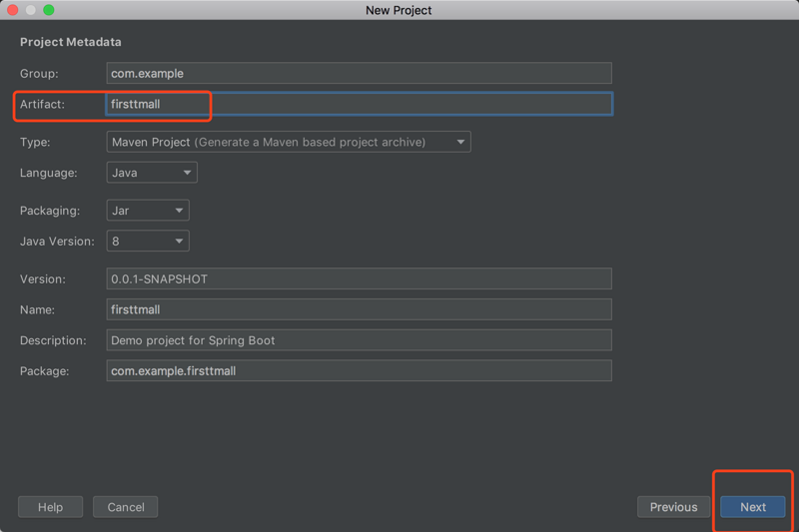Click the Version text field

[x=359, y=278]
